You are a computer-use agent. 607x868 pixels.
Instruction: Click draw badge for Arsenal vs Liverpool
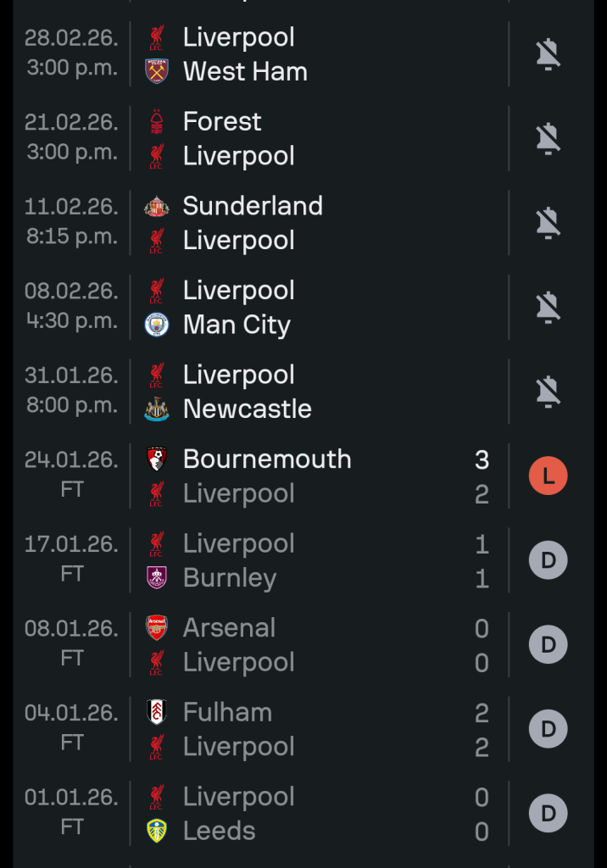coord(549,645)
